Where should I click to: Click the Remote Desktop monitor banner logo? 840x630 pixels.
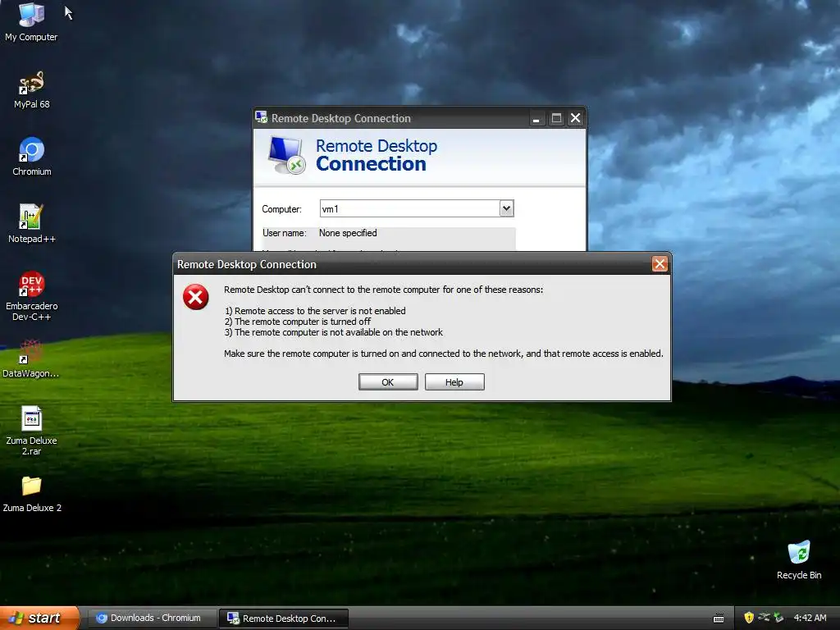pos(286,155)
